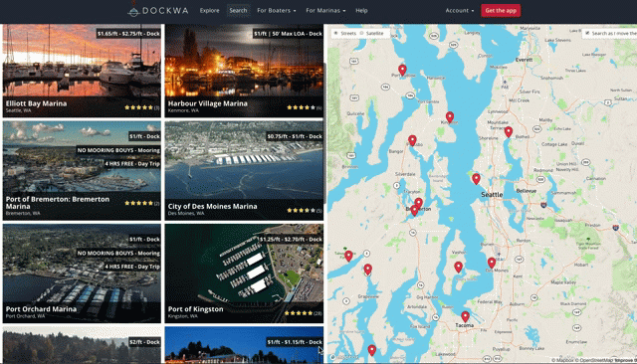Select the map pin at Tacoma
The image size is (637, 364).
465,316
